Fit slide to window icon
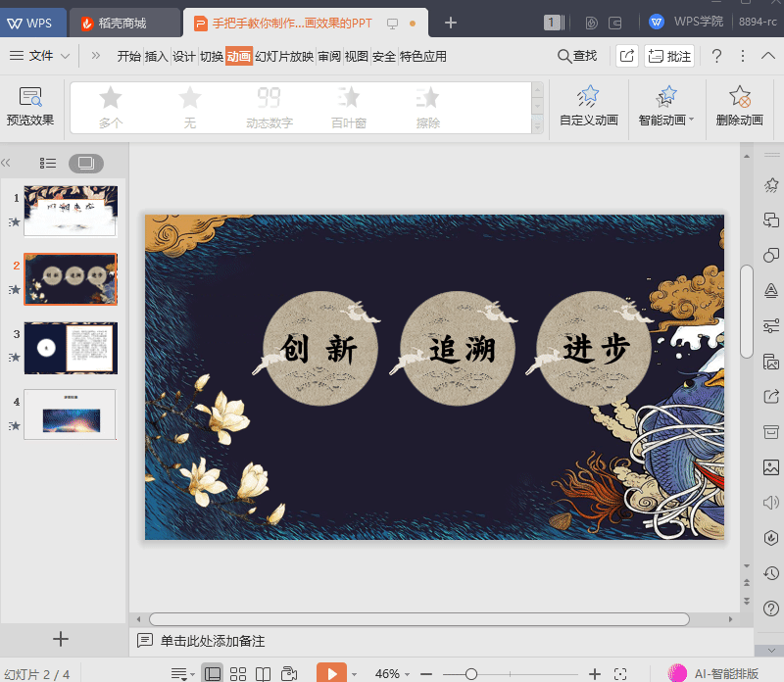This screenshot has height=682, width=784. click(x=620, y=674)
